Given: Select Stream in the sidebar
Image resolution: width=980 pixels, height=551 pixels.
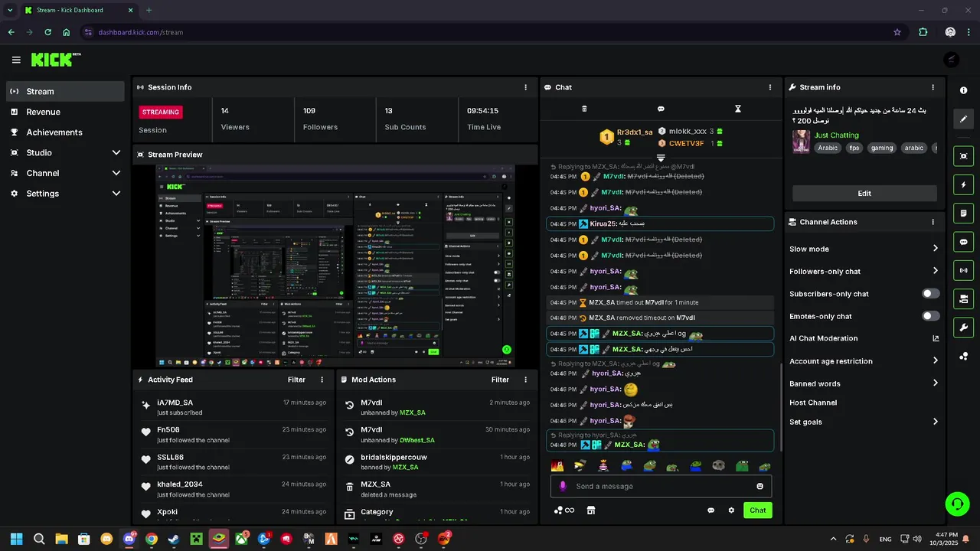Looking at the screenshot, I should point(65,91).
